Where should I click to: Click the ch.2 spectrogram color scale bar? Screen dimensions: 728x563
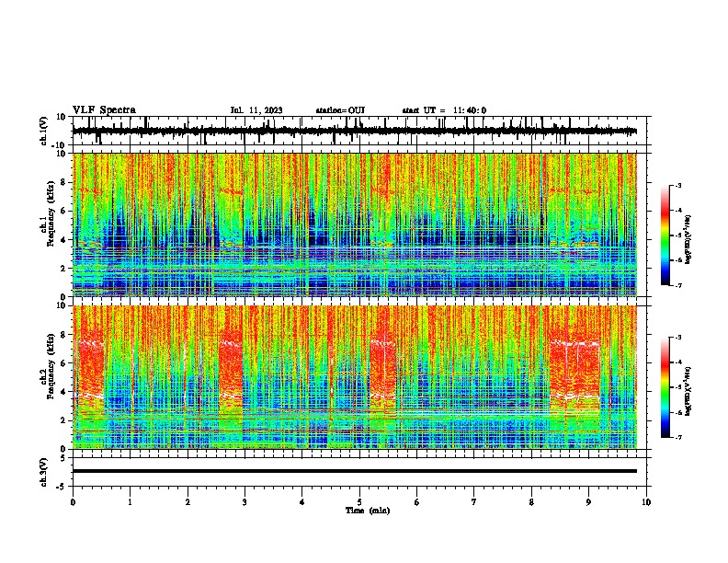pyautogui.click(x=665, y=387)
